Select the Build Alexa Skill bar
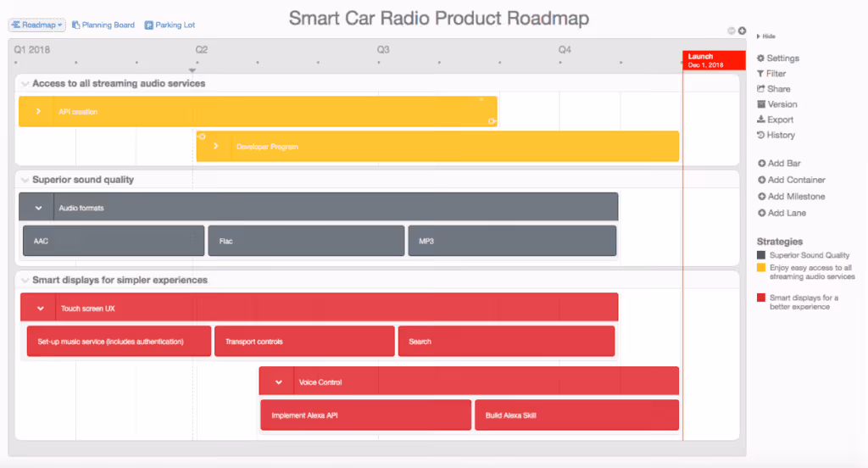 [576, 415]
